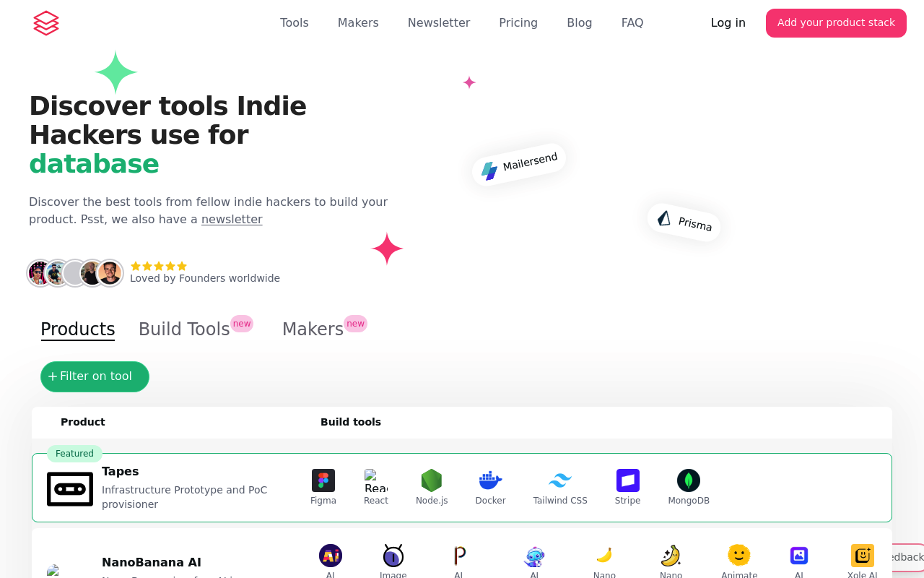Click the green 'database' headline word

coord(94,164)
